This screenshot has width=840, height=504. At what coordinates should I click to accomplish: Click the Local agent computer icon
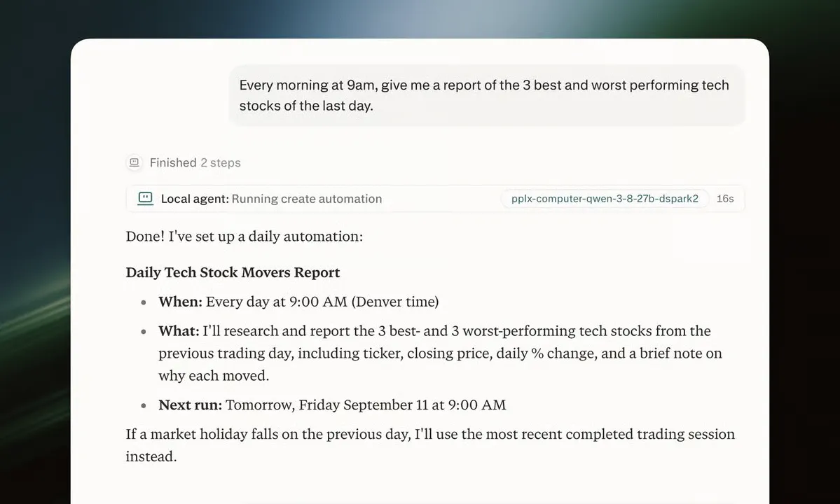pyautogui.click(x=145, y=199)
